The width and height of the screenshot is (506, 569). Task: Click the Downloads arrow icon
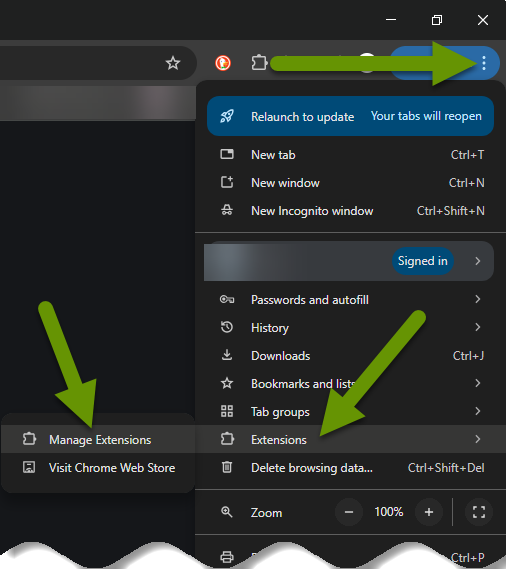[227, 355]
